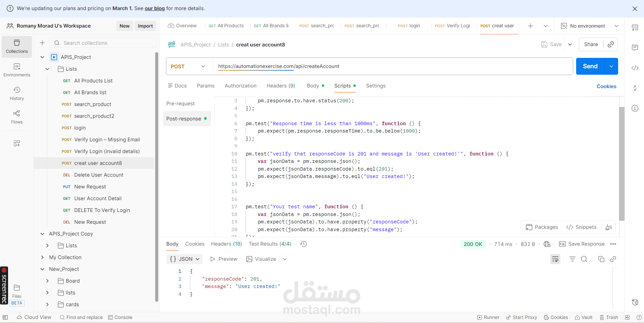Image resolution: width=644 pixels, height=323 pixels.
Task: Click the response history clock icon
Action: tap(304, 244)
